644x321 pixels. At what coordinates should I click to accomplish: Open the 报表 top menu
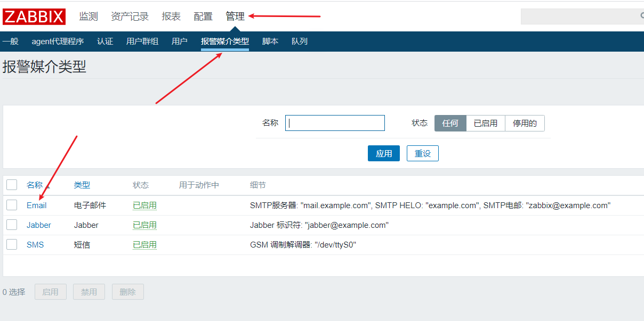coord(171,17)
